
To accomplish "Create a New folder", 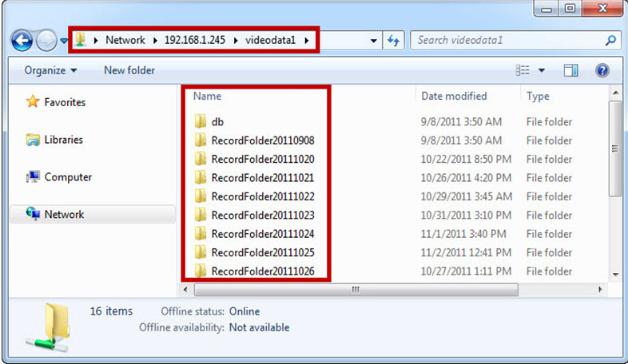I will [129, 70].
